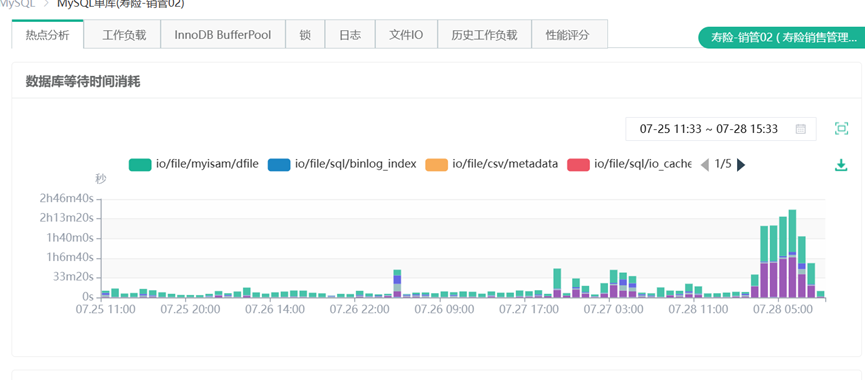This screenshot has width=865, height=380.
Task: Toggle io/file/csv/metadata legend series
Action: [492, 164]
